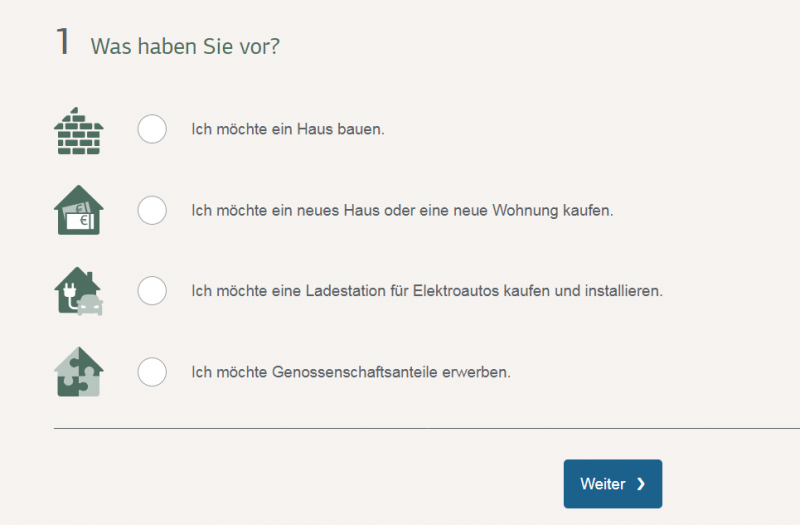Pick the Genossenschaftsanteile erwerben radio button
Screen dimensions: 800x525
(x=152, y=372)
